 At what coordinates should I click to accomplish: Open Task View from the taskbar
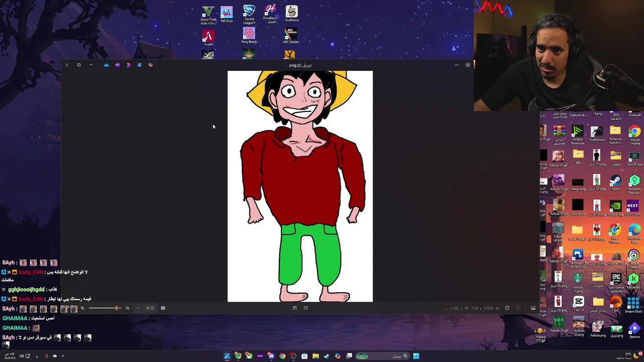(349, 356)
